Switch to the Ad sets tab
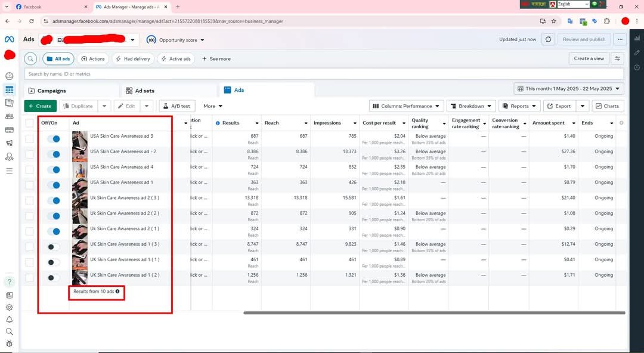The image size is (644, 353). [x=141, y=91]
